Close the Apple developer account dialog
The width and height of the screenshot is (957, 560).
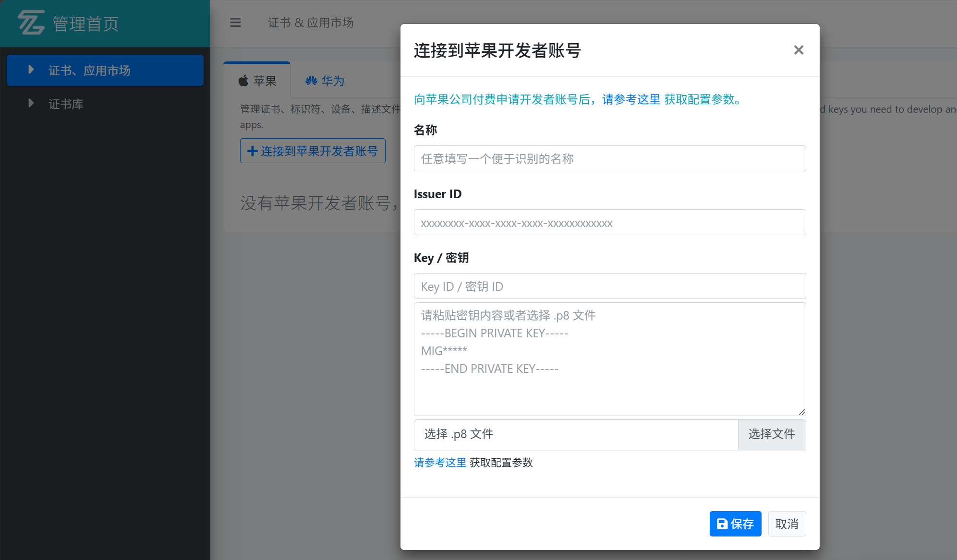pos(799,50)
